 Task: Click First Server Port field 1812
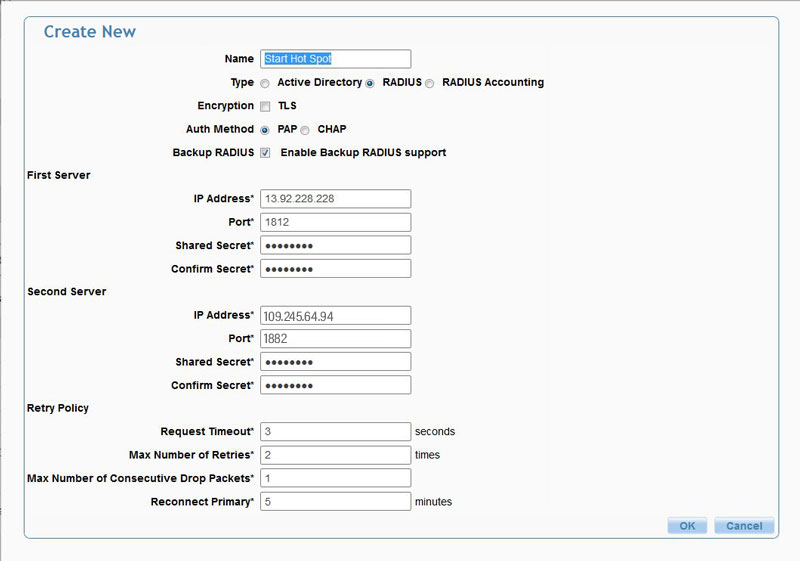[x=335, y=222]
